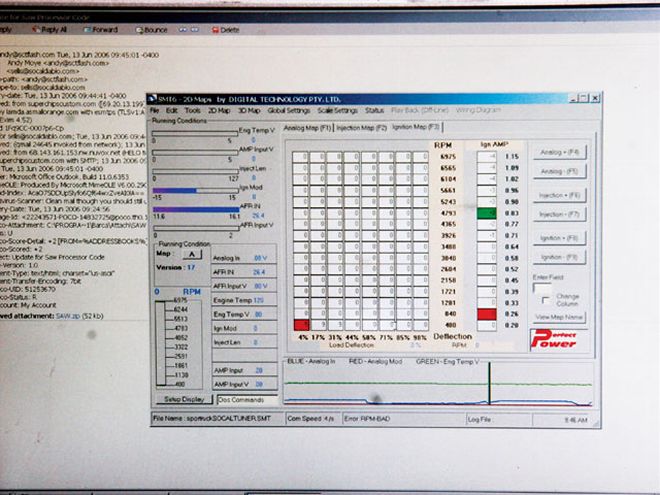Open the Play Back (Off-Line) menu
The image size is (660, 495).
click(419, 110)
